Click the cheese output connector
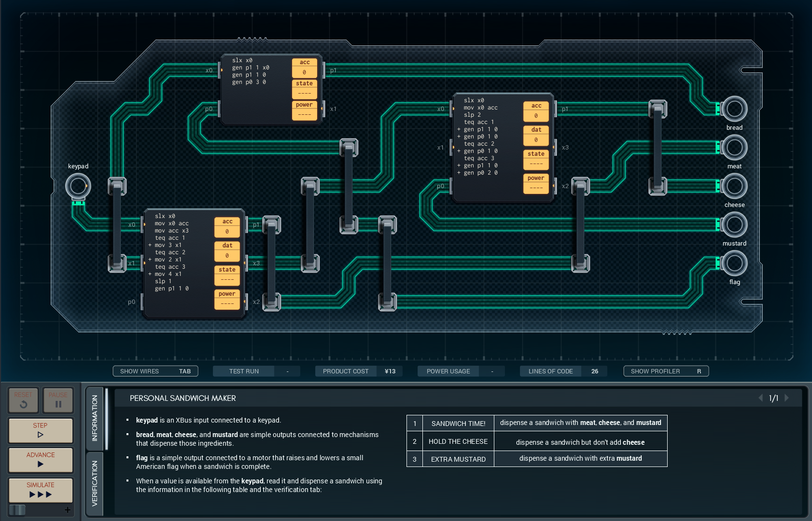The height and width of the screenshot is (521, 812). [734, 186]
